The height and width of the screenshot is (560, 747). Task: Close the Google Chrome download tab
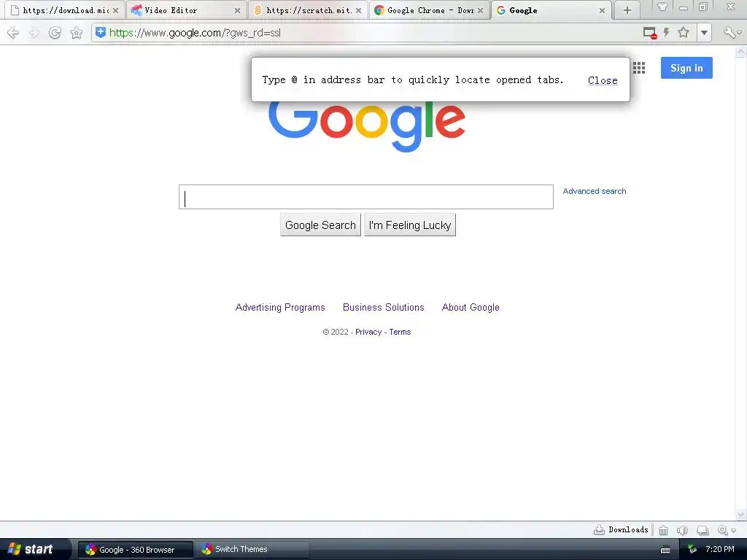click(x=480, y=10)
